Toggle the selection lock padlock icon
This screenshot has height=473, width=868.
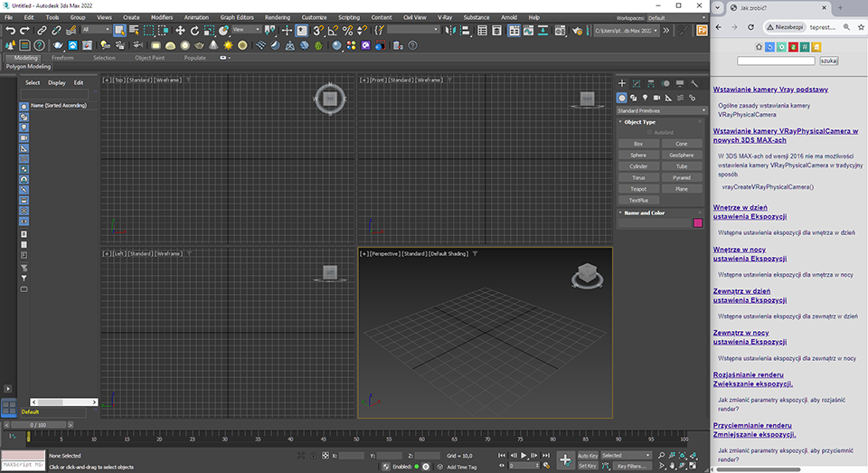(313, 455)
